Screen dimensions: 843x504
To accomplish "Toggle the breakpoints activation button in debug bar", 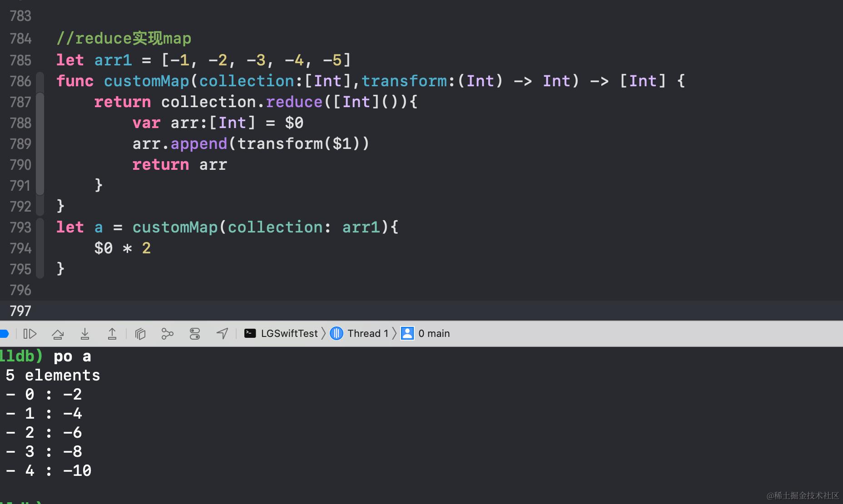I will point(4,334).
